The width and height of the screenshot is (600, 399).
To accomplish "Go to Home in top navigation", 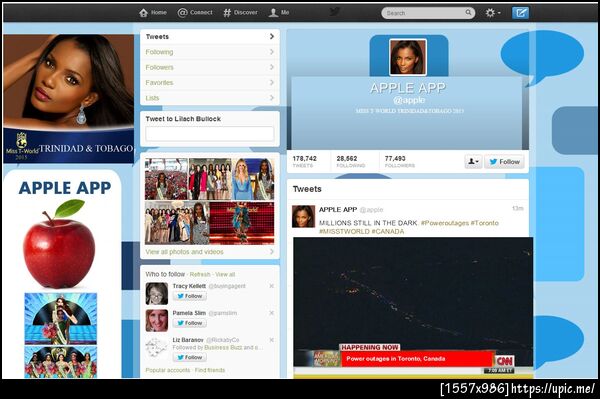I will pos(153,13).
